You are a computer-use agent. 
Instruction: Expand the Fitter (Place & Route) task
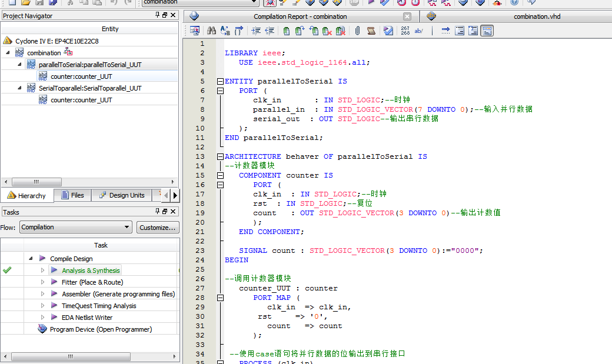[42, 282]
